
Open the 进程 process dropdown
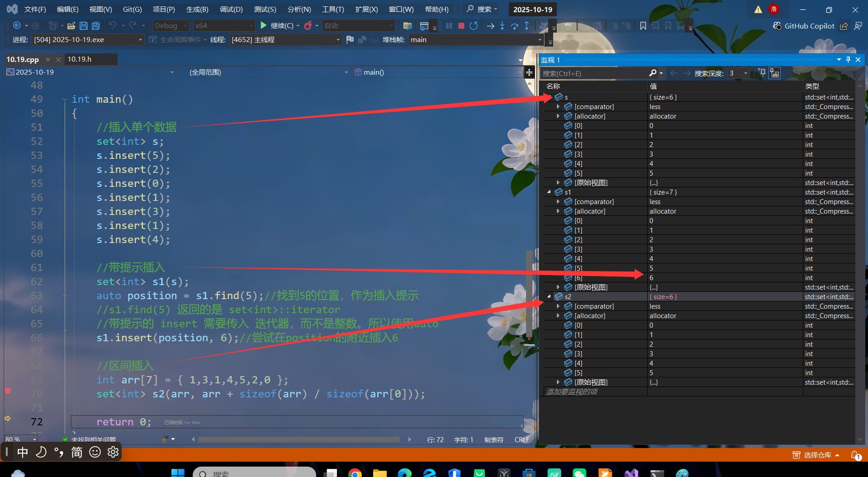point(88,40)
